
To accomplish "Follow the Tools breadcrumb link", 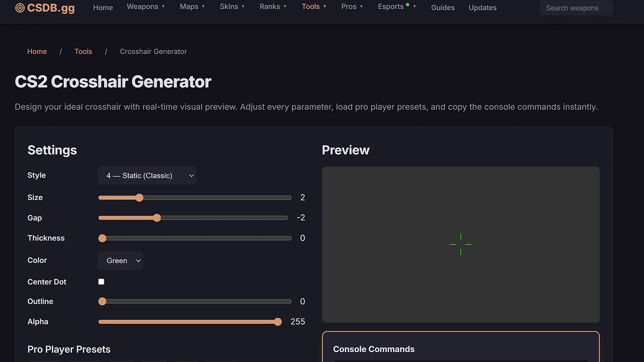I will 83,51.
